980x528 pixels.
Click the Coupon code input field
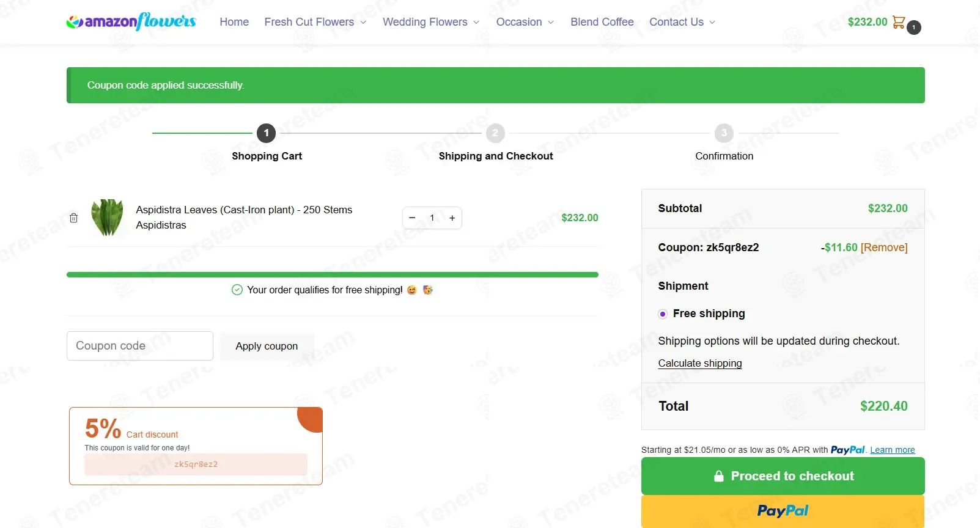click(x=140, y=346)
